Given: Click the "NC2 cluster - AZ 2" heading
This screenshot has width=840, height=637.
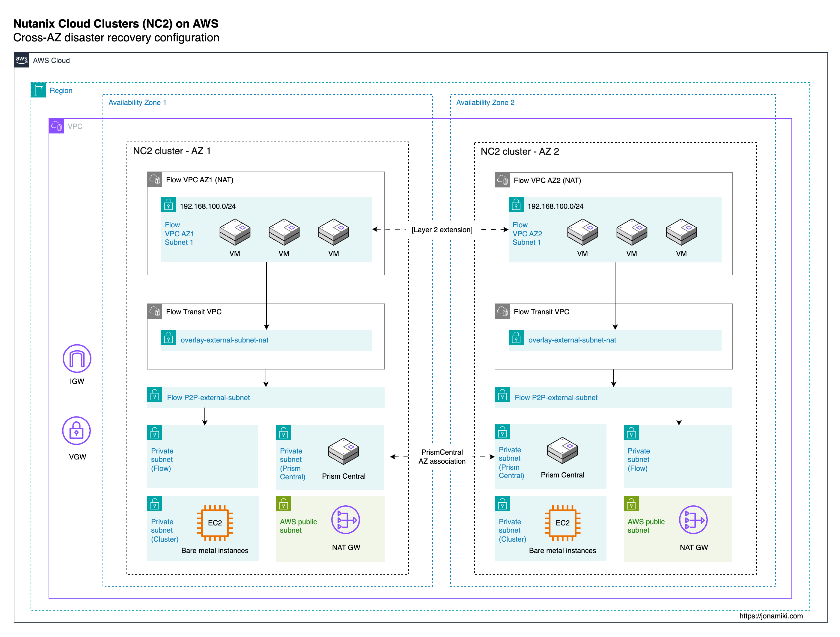Looking at the screenshot, I should (520, 151).
